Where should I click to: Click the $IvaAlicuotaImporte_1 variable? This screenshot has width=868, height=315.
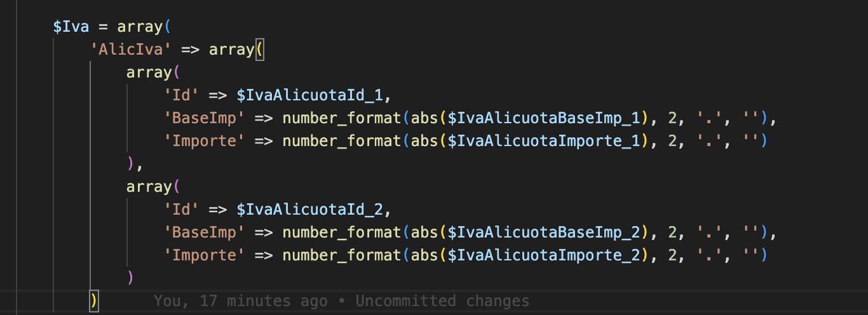pos(543,141)
